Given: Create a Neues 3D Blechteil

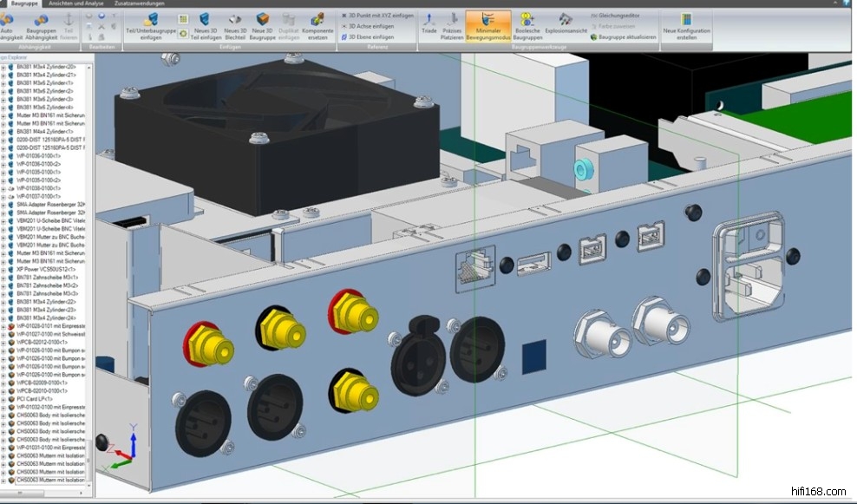Looking at the screenshot, I should pos(235,20).
